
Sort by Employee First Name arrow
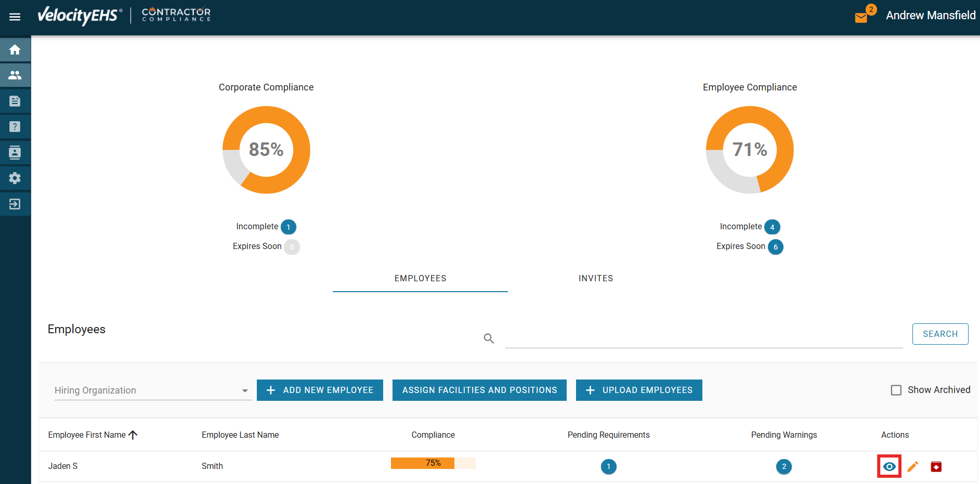133,435
